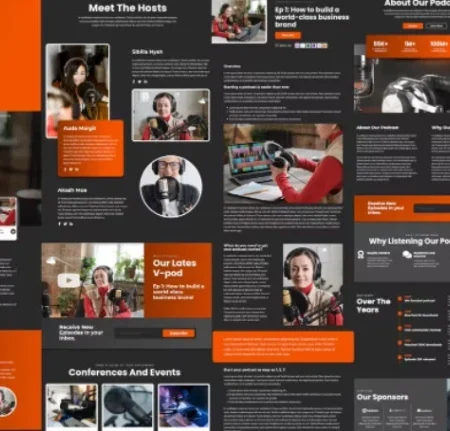Open Sibila Hysh's Twitter icon

pyautogui.click(x=140, y=81)
